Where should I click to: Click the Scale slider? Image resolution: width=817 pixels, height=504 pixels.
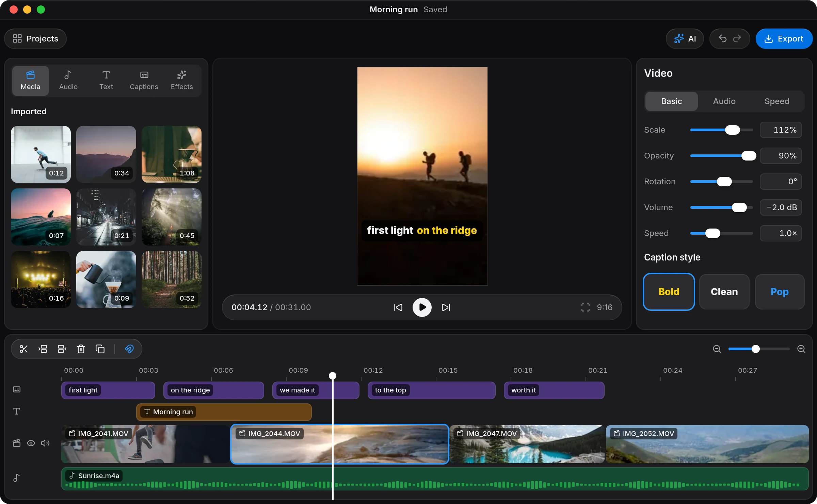tap(722, 130)
